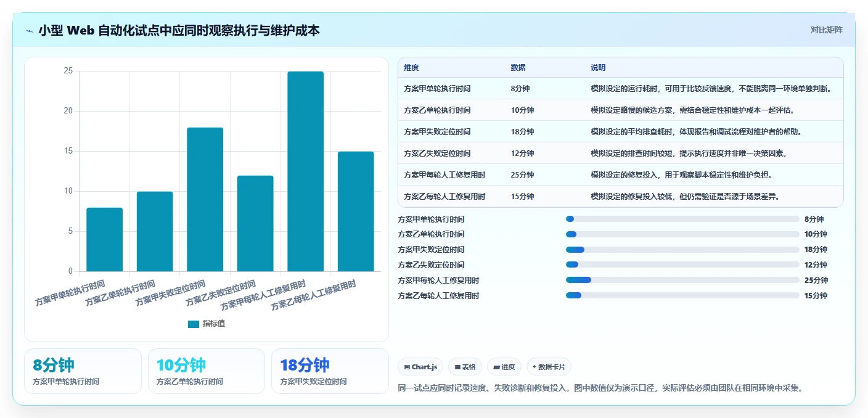Viewport: 868px width, 418px height.
Task: Click table data value 15分钟
Action: (522, 197)
